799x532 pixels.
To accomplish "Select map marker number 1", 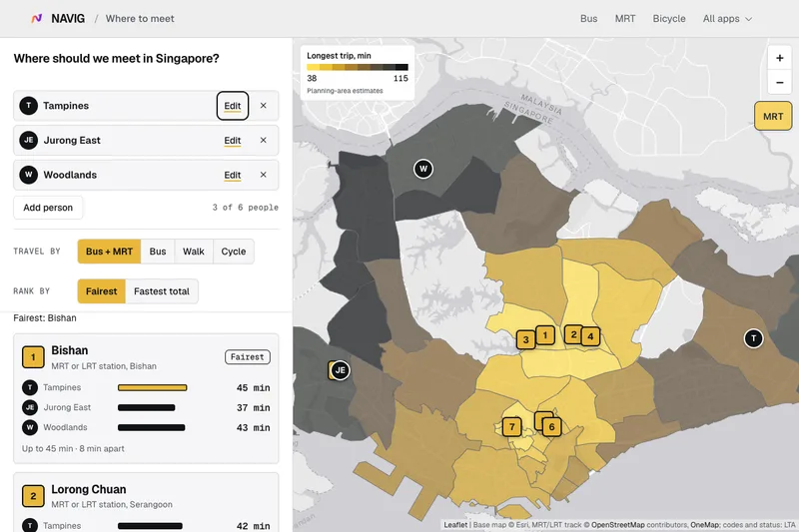I will (545, 335).
